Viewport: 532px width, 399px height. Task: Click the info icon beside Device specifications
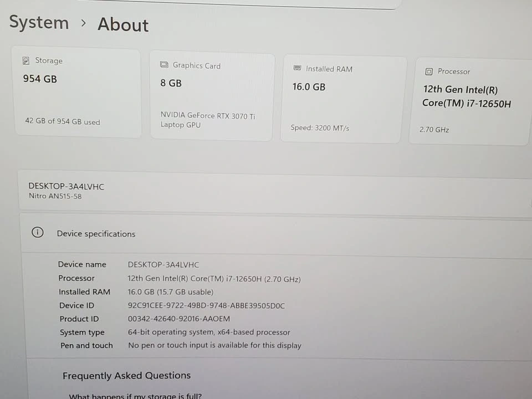pos(37,233)
